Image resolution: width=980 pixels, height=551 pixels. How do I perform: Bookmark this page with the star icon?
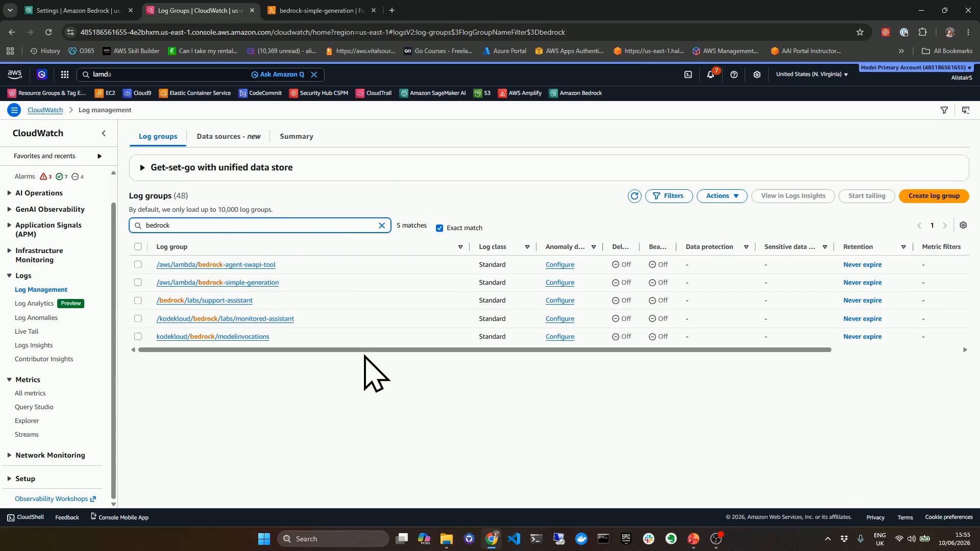pyautogui.click(x=860, y=32)
